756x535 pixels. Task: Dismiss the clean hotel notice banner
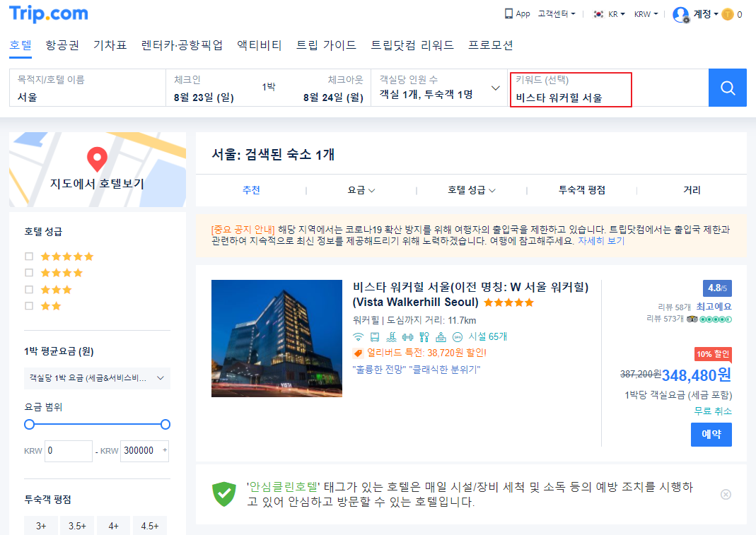[x=726, y=494]
